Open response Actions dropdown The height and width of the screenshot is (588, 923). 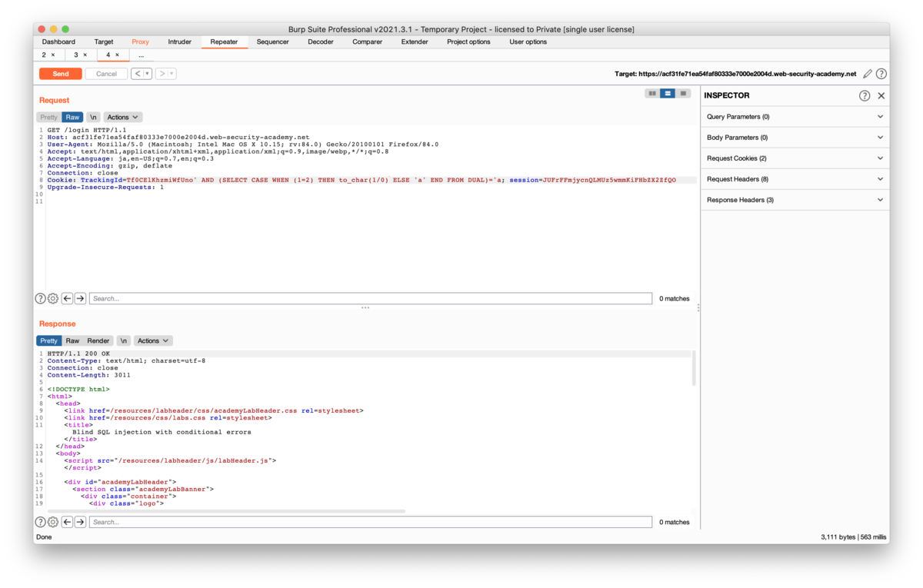pyautogui.click(x=153, y=341)
